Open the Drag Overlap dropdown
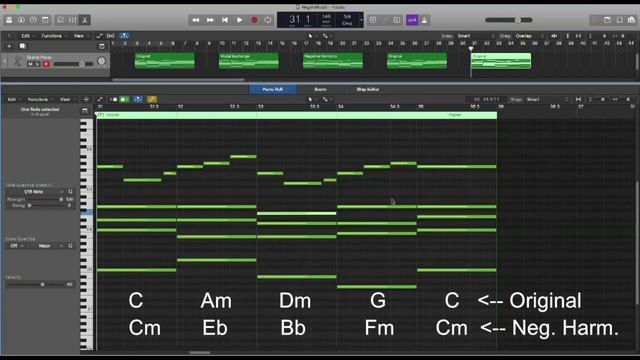 (x=529, y=36)
